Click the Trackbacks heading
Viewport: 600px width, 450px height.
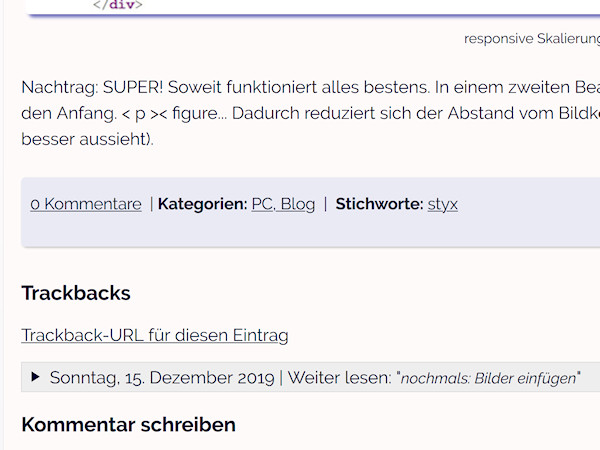click(76, 293)
